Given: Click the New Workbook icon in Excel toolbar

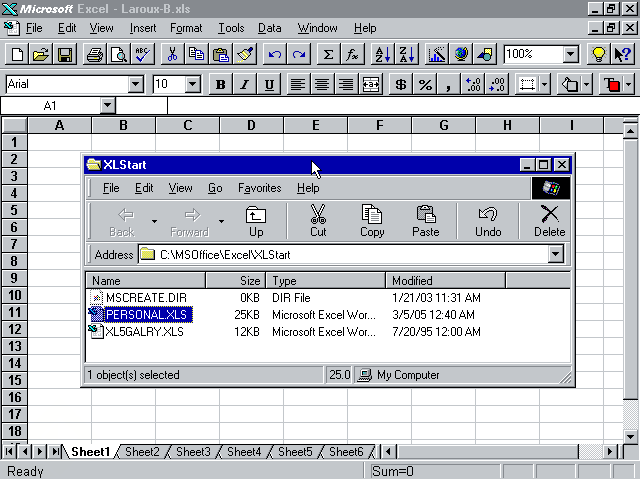Looking at the screenshot, I should 17,54.
